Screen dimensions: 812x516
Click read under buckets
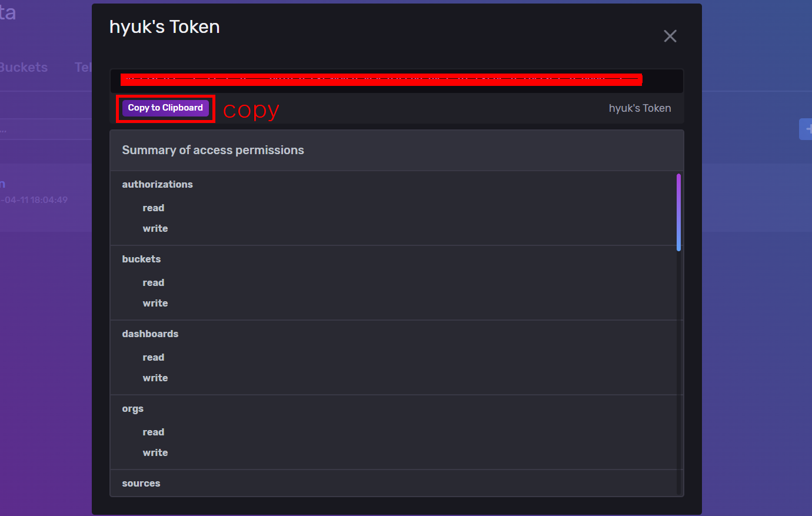pos(153,282)
